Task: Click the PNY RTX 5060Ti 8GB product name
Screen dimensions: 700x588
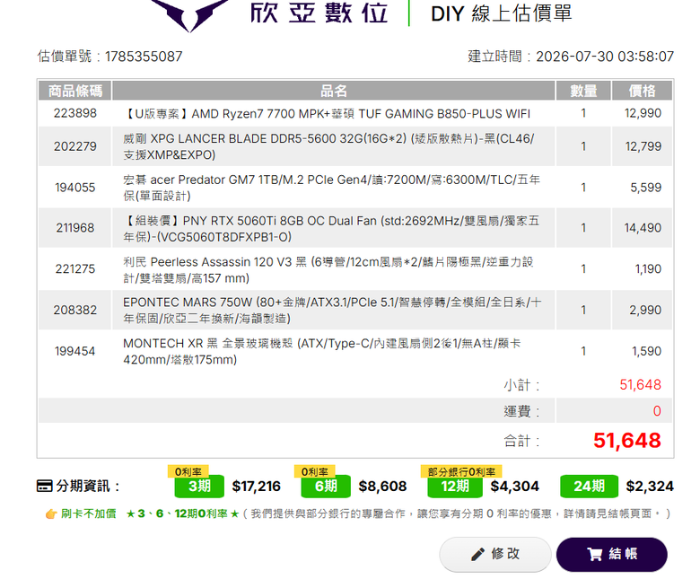Action: (331, 229)
